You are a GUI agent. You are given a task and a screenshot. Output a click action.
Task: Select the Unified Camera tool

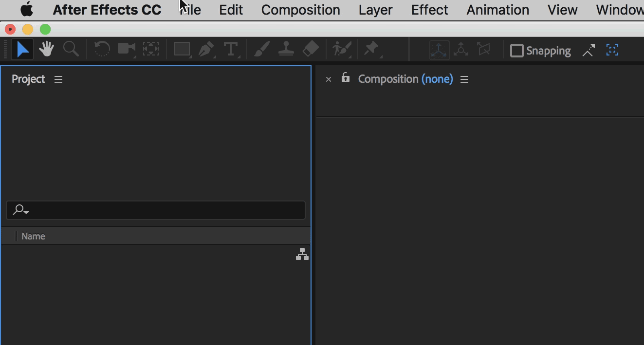coord(127,50)
